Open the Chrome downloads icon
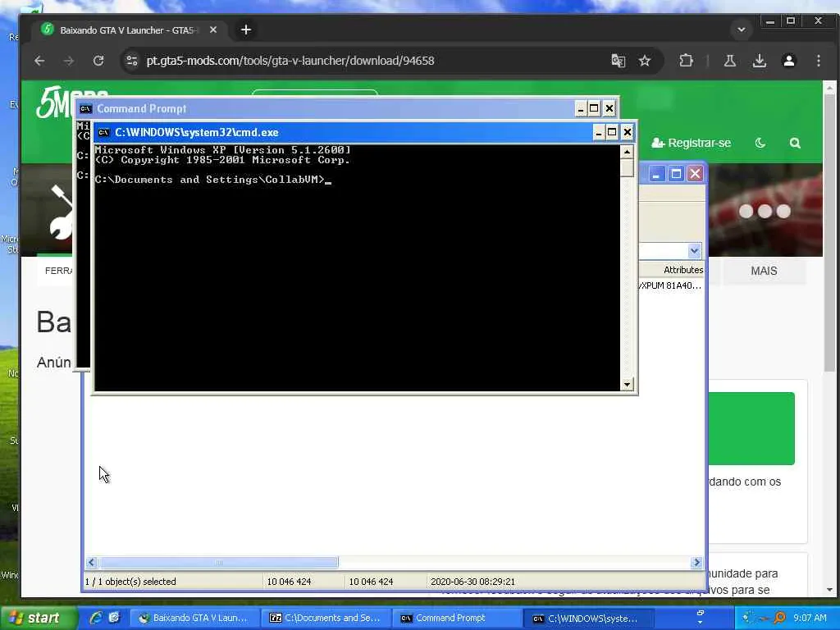 coord(759,61)
